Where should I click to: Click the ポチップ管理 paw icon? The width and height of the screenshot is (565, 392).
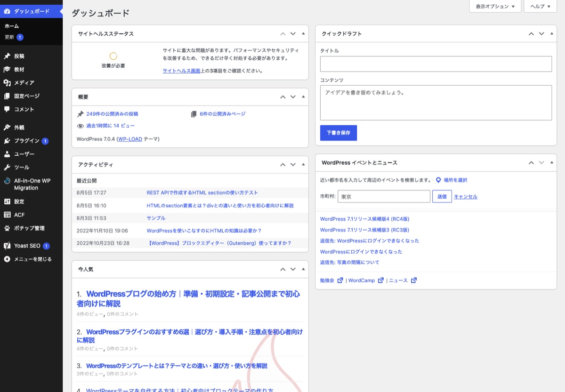click(x=7, y=228)
